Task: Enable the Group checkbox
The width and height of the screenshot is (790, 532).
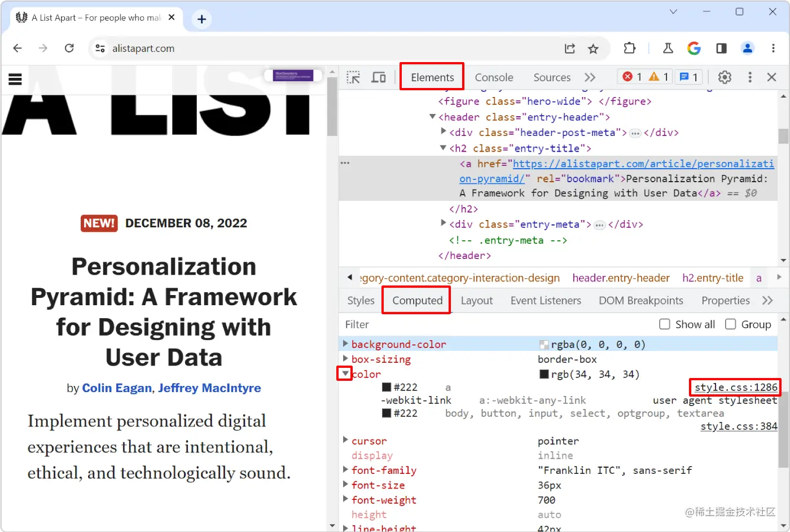Action: click(730, 324)
